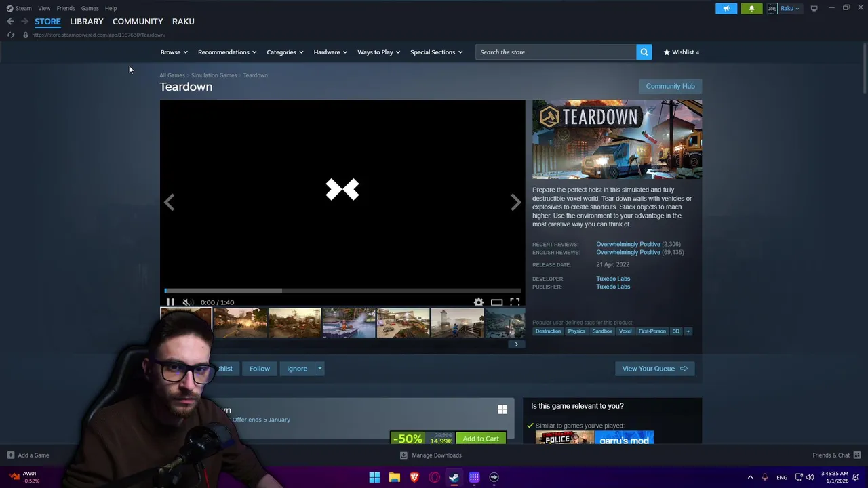Open Opera browser from taskbar
868x488 pixels.
coord(434,477)
